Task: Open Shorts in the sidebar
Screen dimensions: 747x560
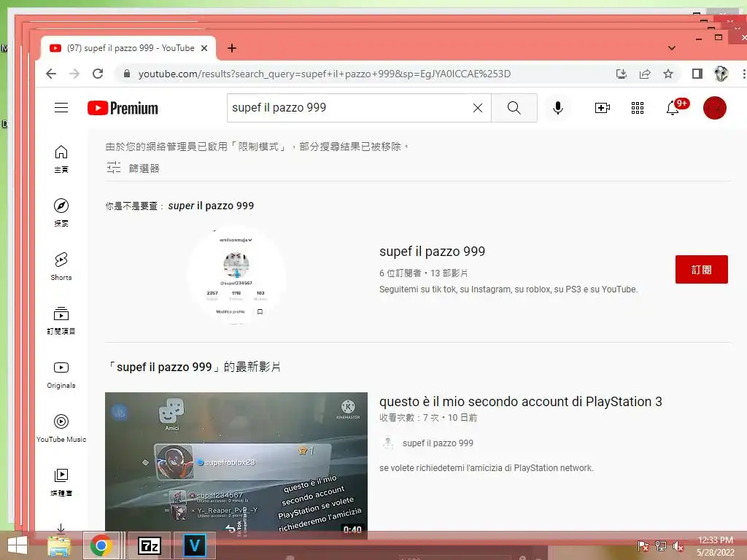Action: (61, 267)
